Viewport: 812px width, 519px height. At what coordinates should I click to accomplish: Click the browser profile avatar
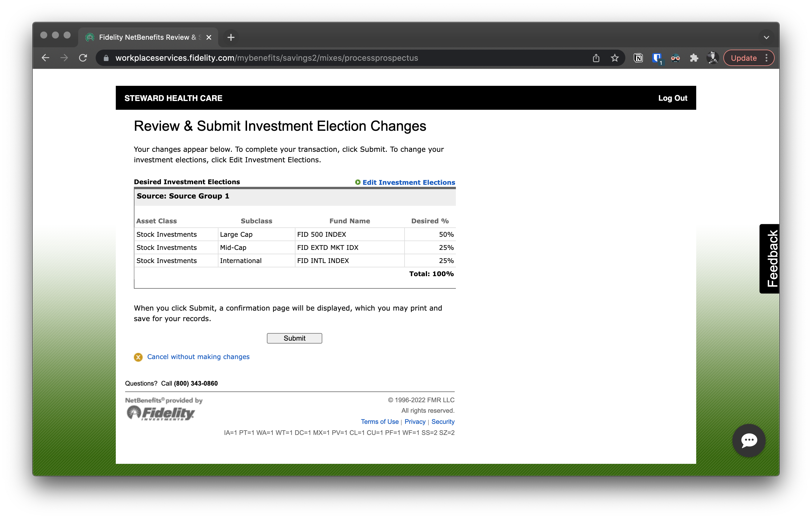click(x=712, y=58)
